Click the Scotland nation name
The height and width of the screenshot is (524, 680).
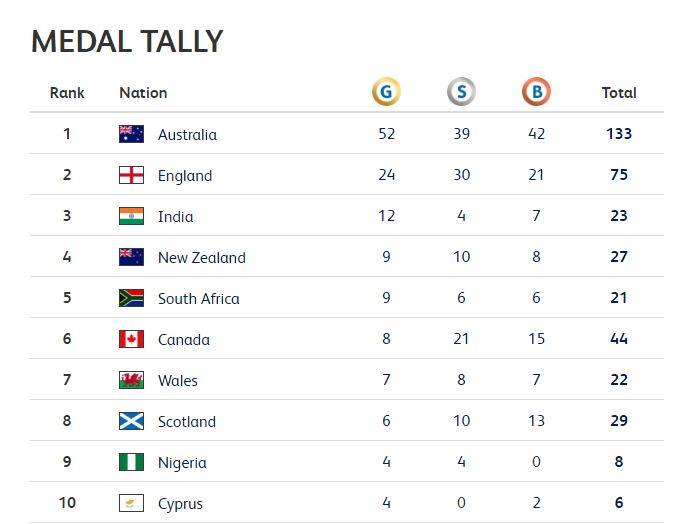pyautogui.click(x=187, y=422)
